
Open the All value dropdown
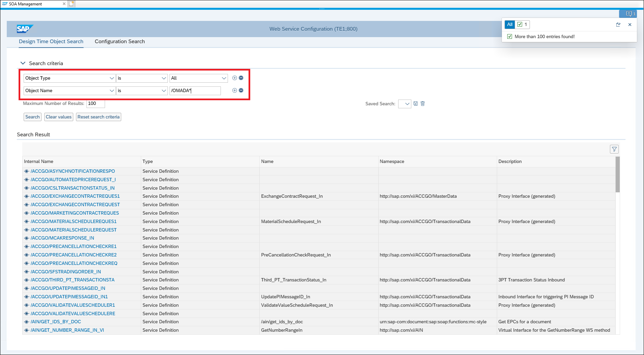(x=224, y=78)
